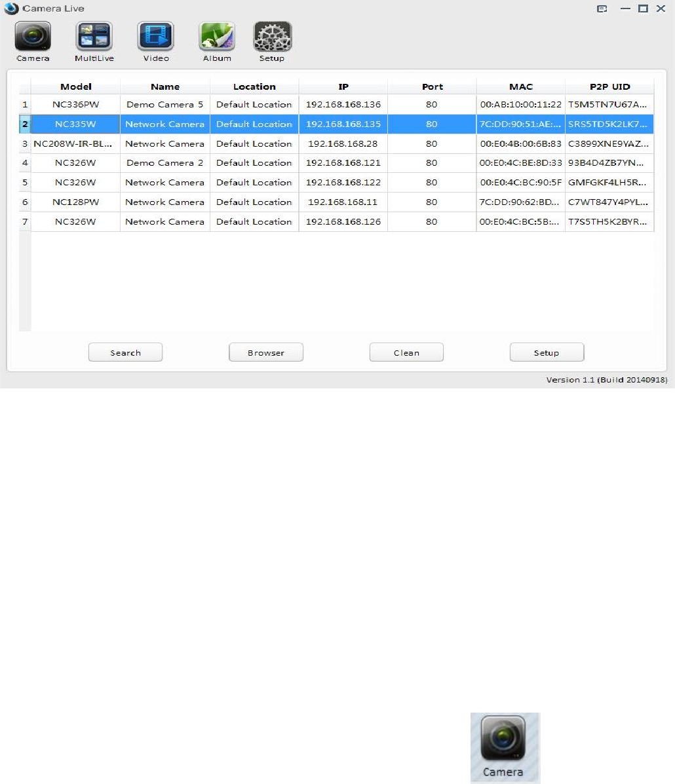Image resolution: width=675 pixels, height=784 pixels.
Task: Click MAC 7C:DD:90:62:BD...
Action: click(x=521, y=202)
